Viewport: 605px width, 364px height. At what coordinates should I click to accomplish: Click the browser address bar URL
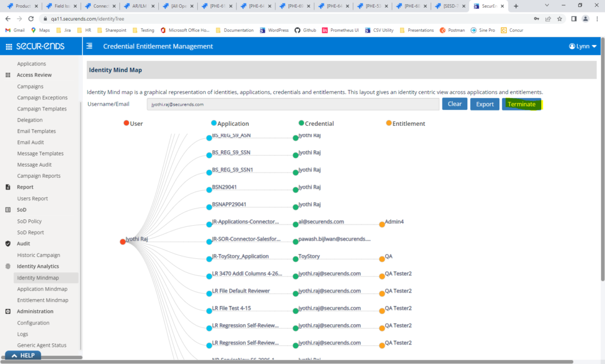(87, 18)
